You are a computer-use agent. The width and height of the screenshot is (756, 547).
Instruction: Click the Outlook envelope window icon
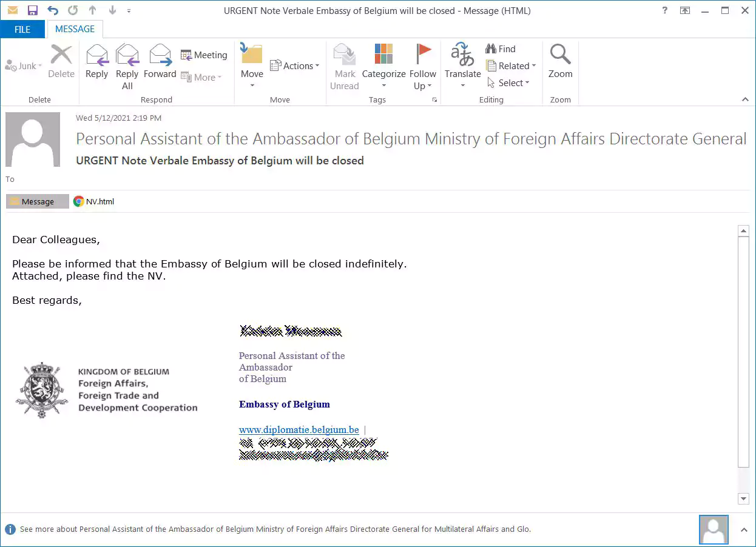click(x=13, y=11)
